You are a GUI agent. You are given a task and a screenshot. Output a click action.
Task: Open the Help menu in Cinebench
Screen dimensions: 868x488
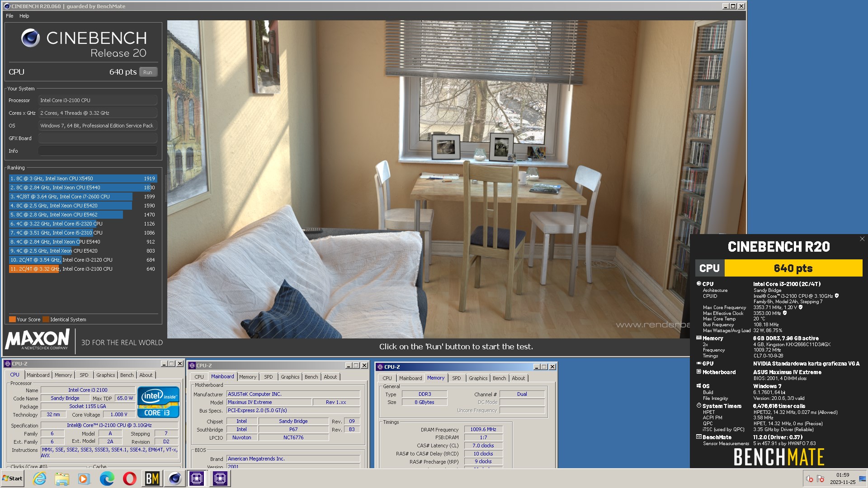(x=24, y=16)
